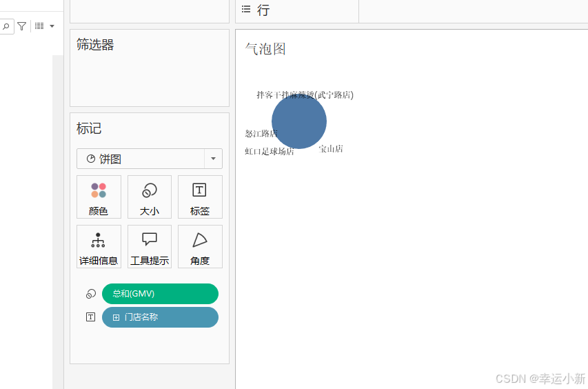Click the 角度 angle card
588x389 pixels.
click(200, 246)
